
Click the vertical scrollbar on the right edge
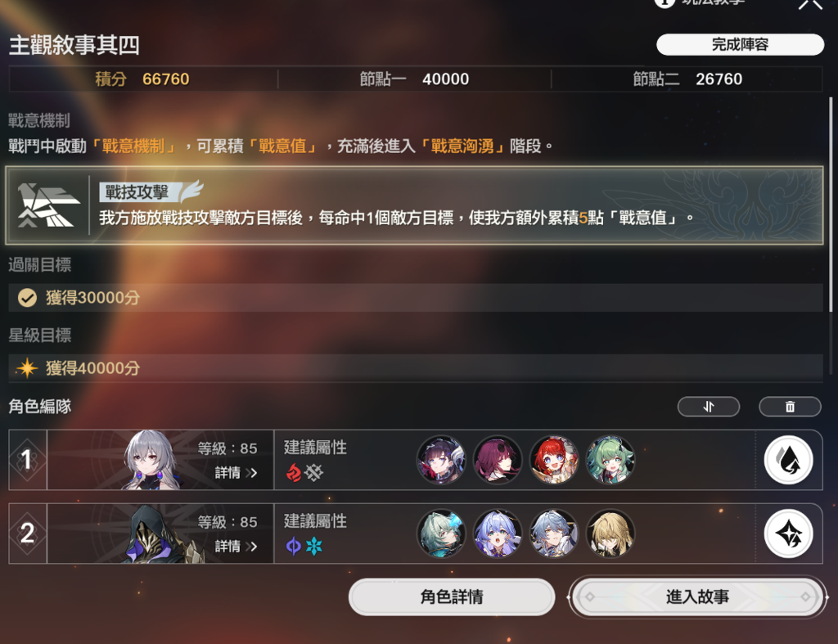click(x=831, y=204)
